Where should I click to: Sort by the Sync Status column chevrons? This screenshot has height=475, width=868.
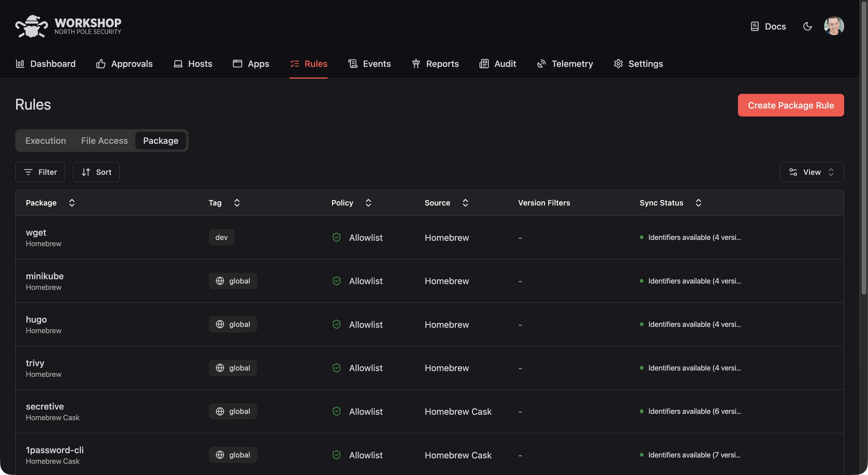coord(698,202)
